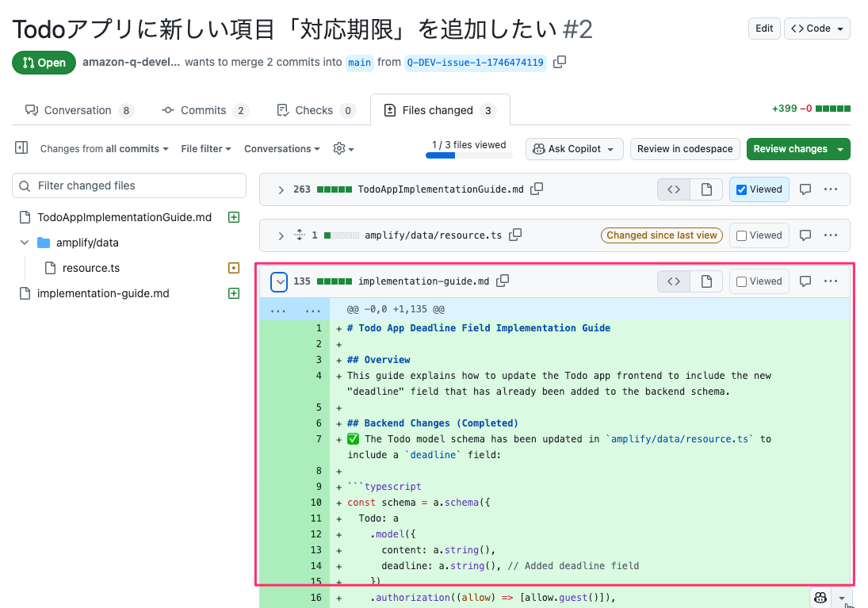Open Copilot dropdown arrow on line 16
This screenshot has width=868, height=608.
841,598
